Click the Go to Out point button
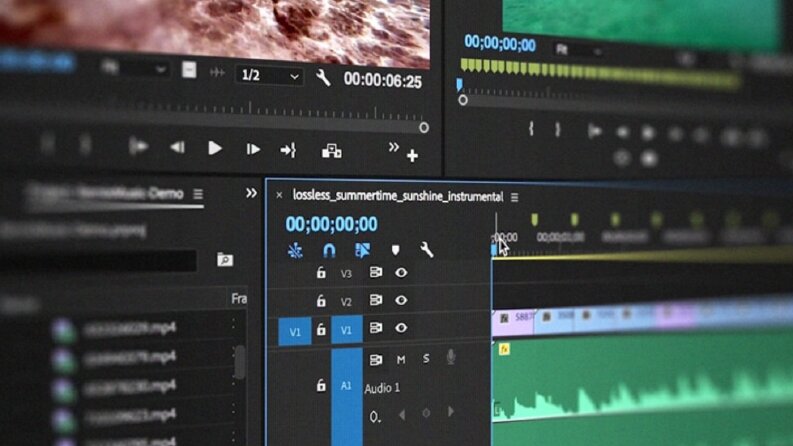Screen dimensions: 793x446 point(288,150)
